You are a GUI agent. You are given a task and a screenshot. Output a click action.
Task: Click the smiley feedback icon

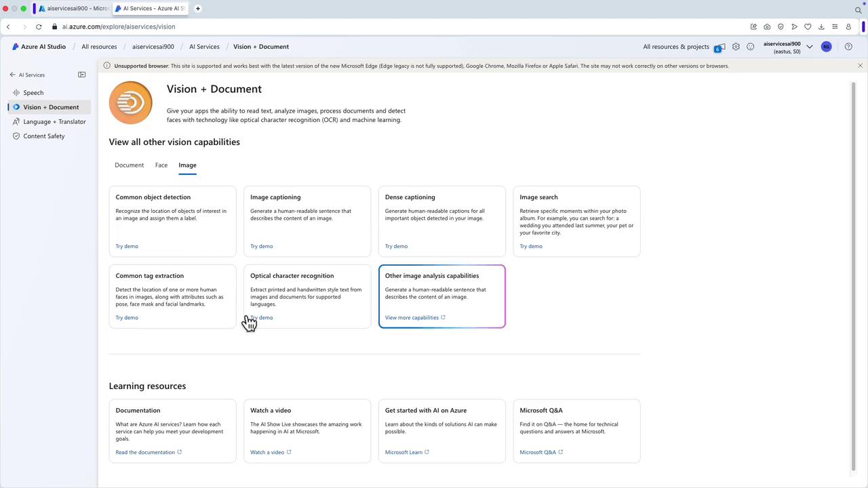click(750, 47)
